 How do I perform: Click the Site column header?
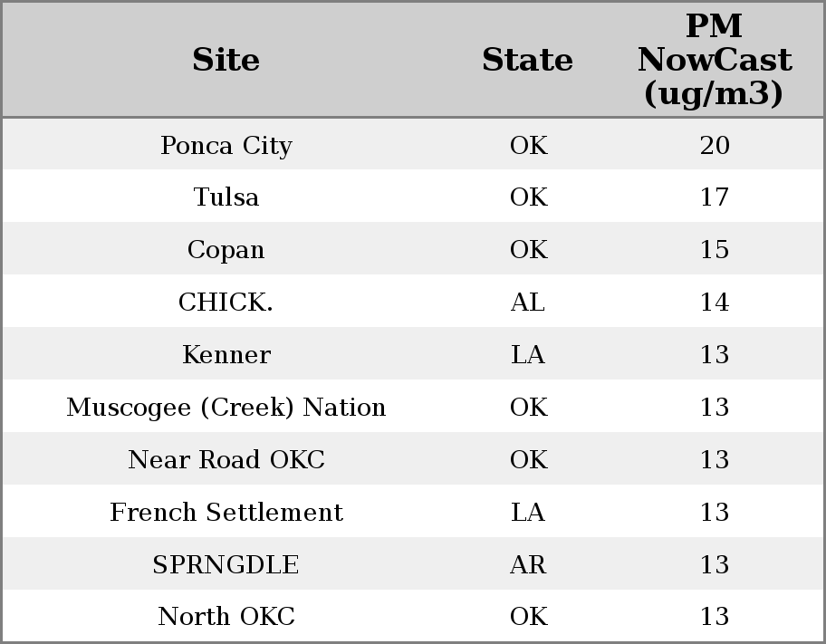(x=226, y=60)
